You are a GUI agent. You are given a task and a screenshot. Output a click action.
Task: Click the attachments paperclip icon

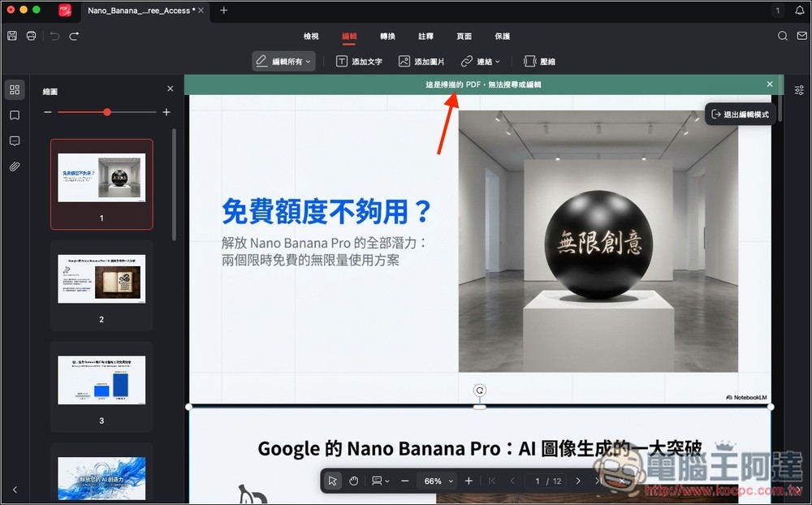click(x=14, y=166)
